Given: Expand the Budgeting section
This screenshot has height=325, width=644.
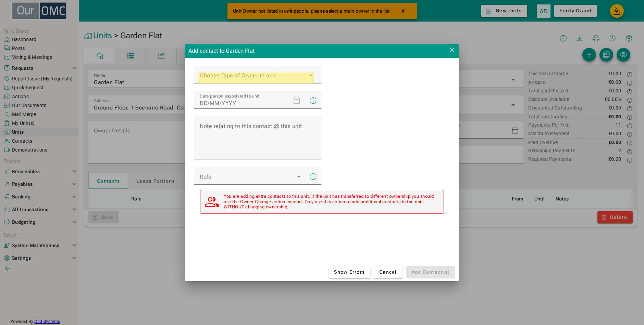Looking at the screenshot, I should pos(39,222).
